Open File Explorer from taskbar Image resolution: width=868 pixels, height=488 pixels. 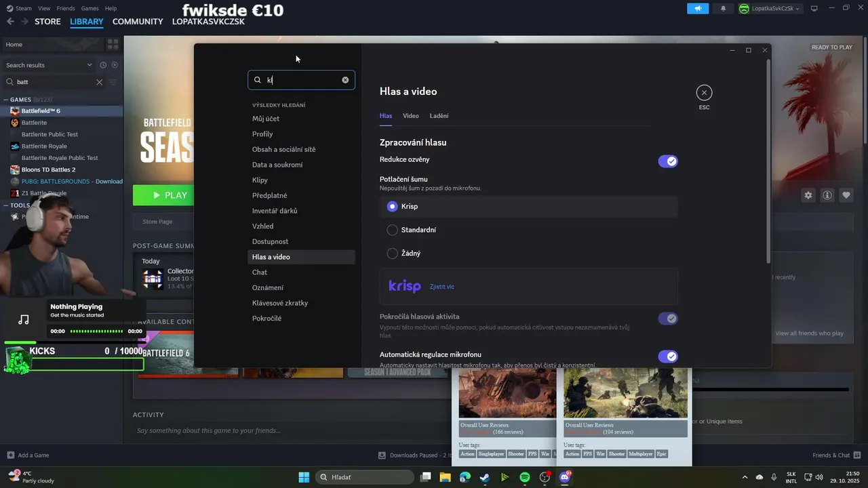[446, 477]
